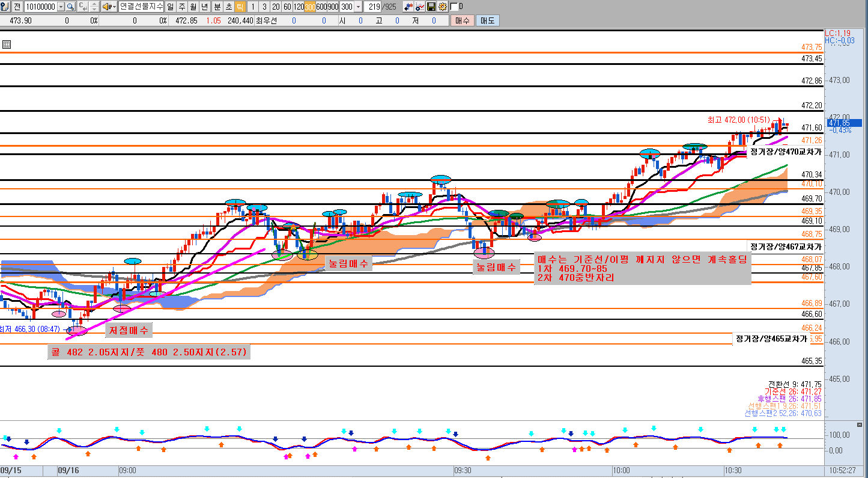The width and height of the screenshot is (868, 478).
Task: Toggle the checkbox labeled D in toolbar
Action: point(454,7)
